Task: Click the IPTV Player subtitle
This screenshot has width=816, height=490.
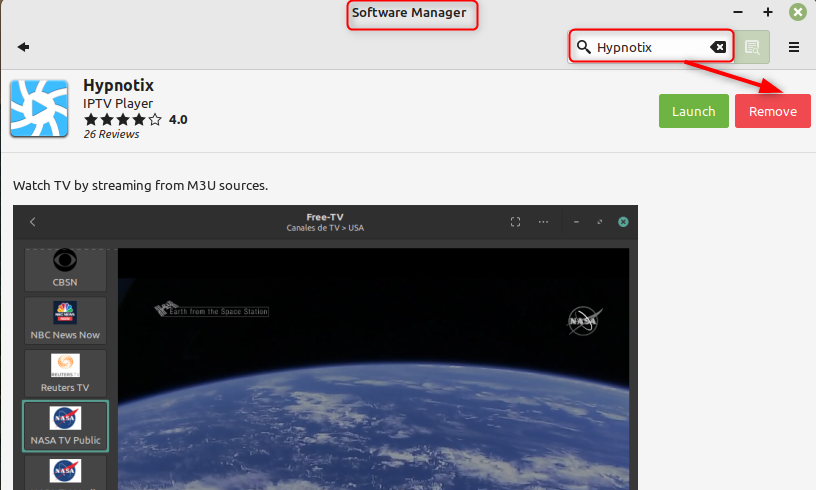Action: click(x=118, y=104)
